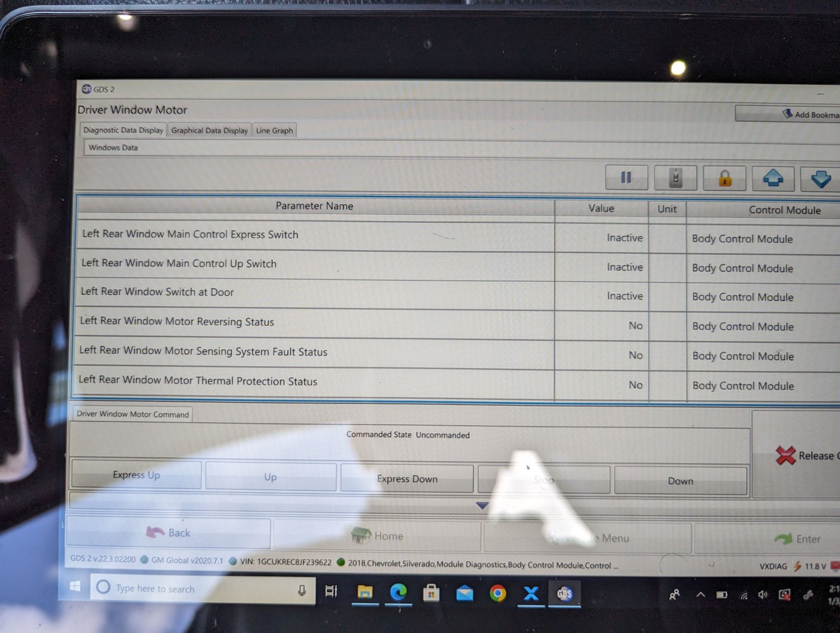
Task: Show hidden system tray icons
Action: point(700,595)
